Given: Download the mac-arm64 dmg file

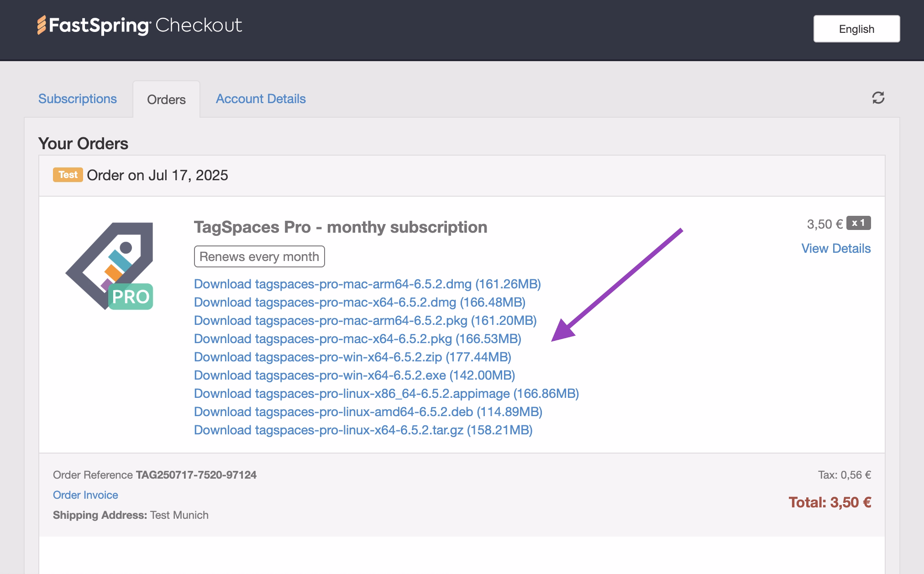Looking at the screenshot, I should coord(367,284).
